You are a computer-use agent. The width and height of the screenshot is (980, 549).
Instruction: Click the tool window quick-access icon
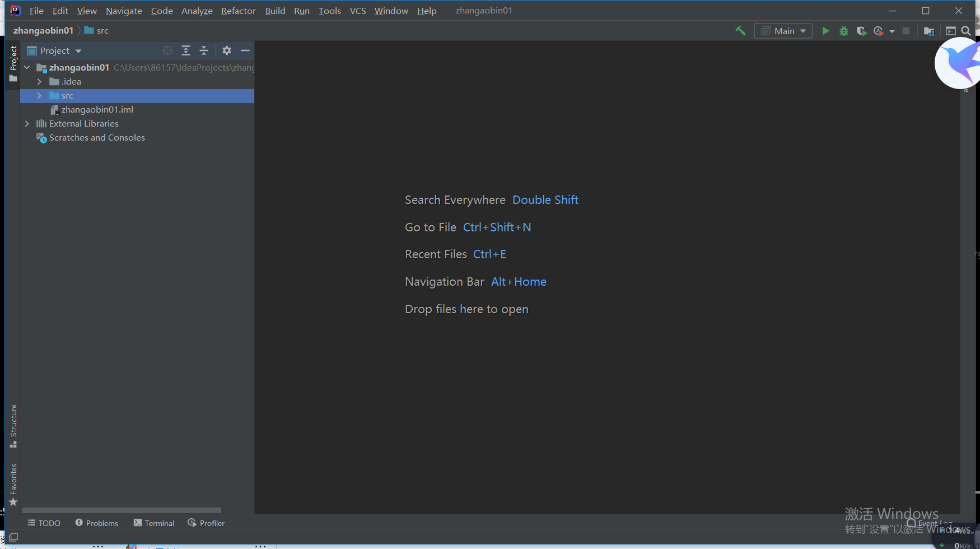click(13, 537)
